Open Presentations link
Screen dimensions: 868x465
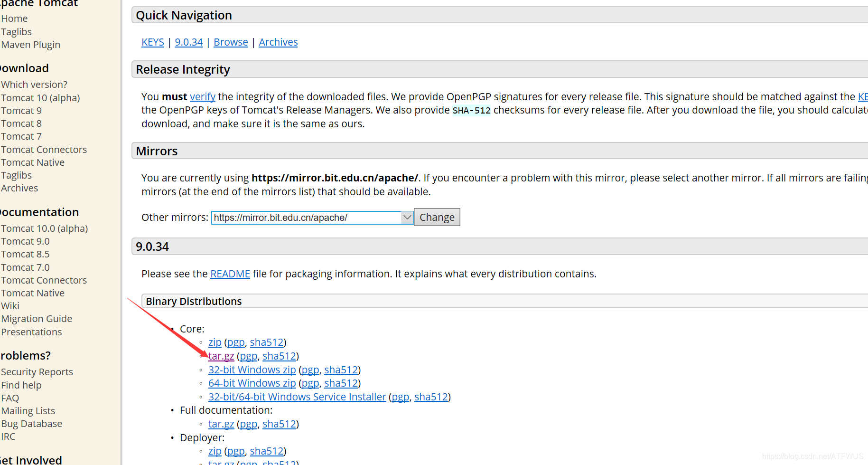tap(31, 332)
